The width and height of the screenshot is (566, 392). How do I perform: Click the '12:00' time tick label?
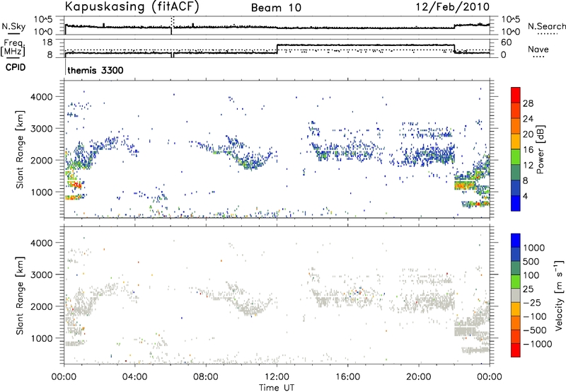tap(277, 377)
